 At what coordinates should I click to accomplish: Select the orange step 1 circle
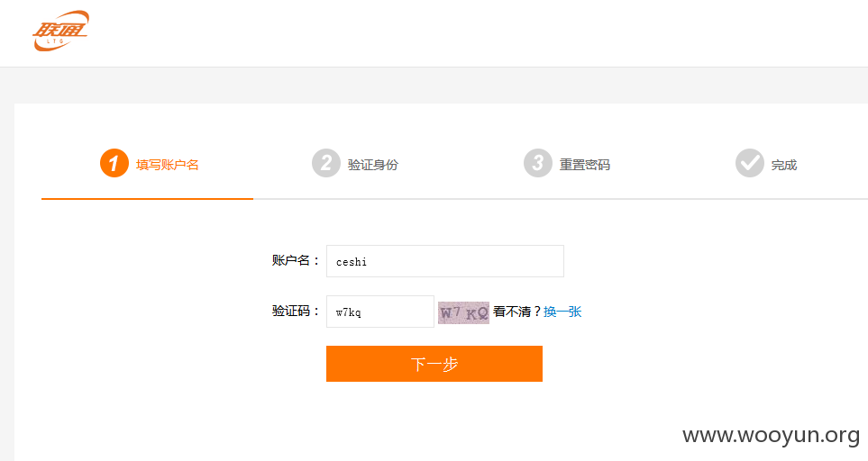point(114,163)
